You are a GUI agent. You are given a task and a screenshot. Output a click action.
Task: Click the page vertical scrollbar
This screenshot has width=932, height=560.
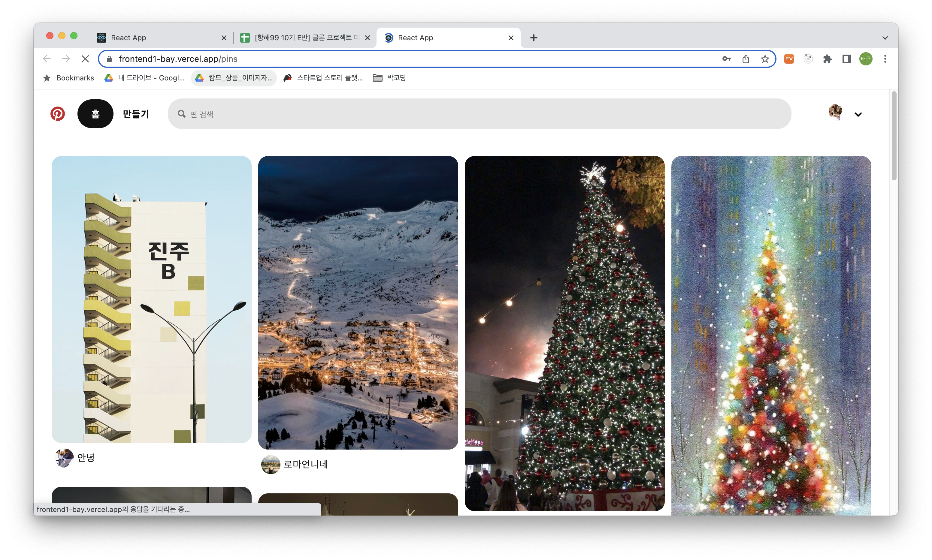tap(894, 136)
